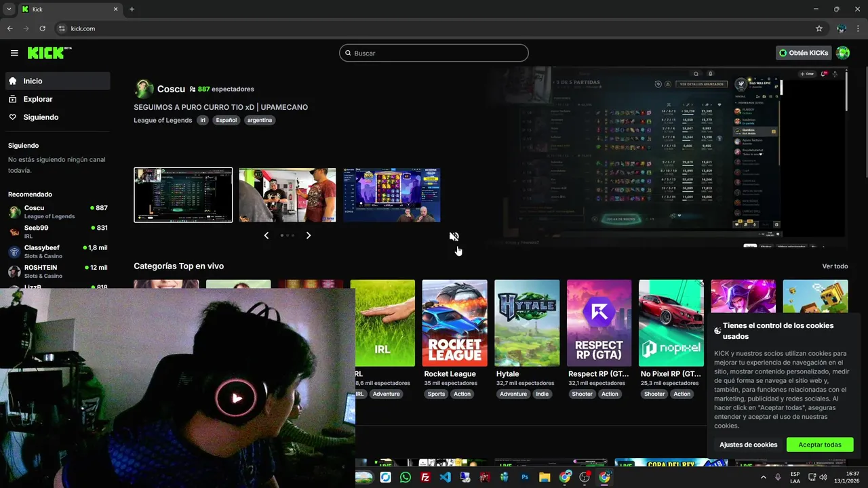Screen dimensions: 868x488
Task: Open the ESP LAA language switcher
Action: click(795, 477)
